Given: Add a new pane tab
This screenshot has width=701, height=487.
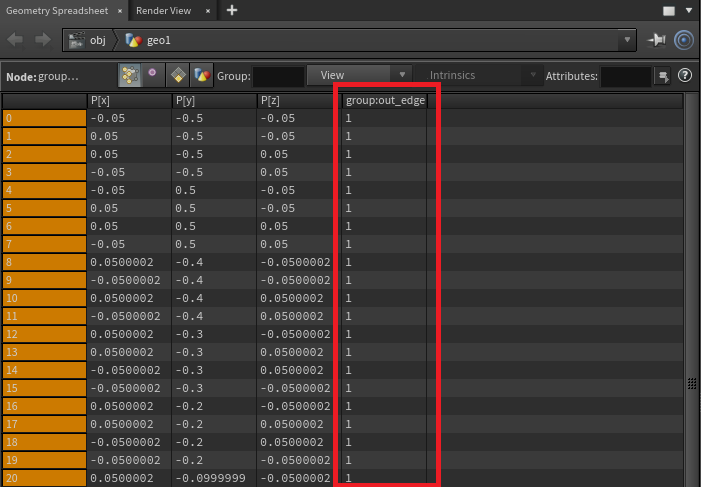Looking at the screenshot, I should (232, 10).
